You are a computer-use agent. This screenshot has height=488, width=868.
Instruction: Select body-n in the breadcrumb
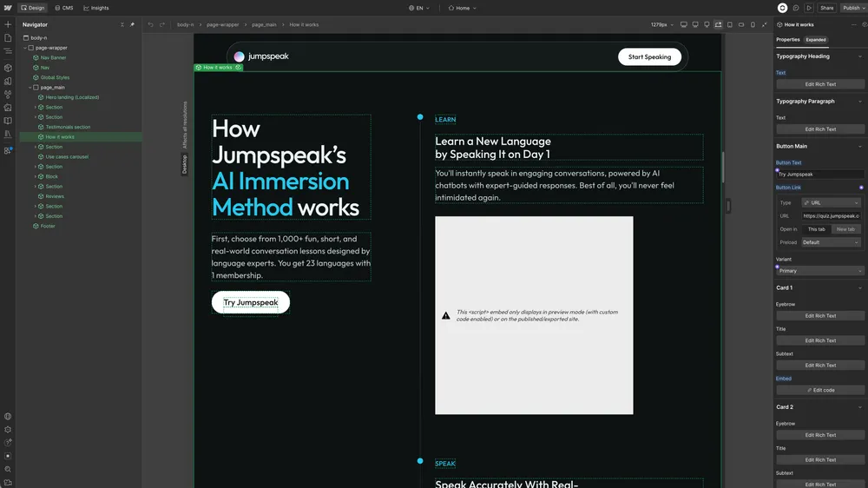click(186, 24)
